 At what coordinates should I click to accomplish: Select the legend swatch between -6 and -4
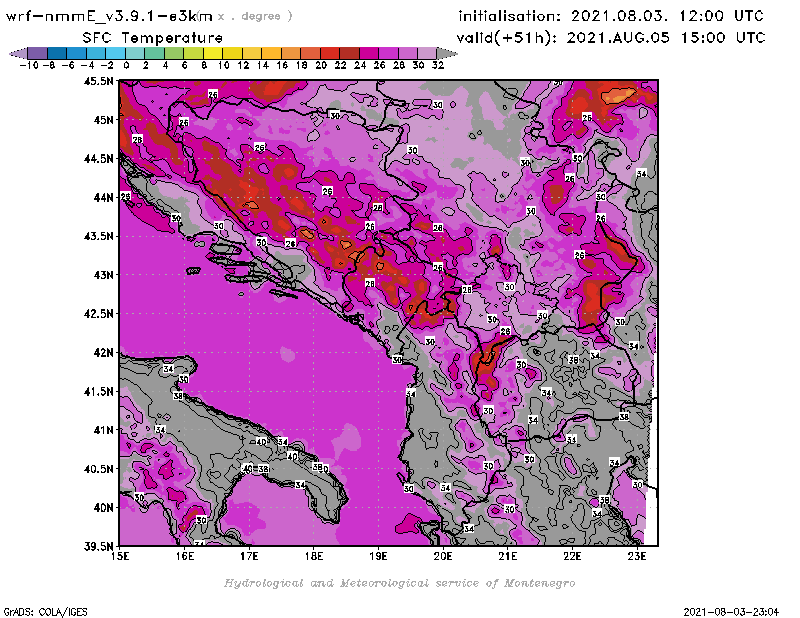(x=77, y=53)
